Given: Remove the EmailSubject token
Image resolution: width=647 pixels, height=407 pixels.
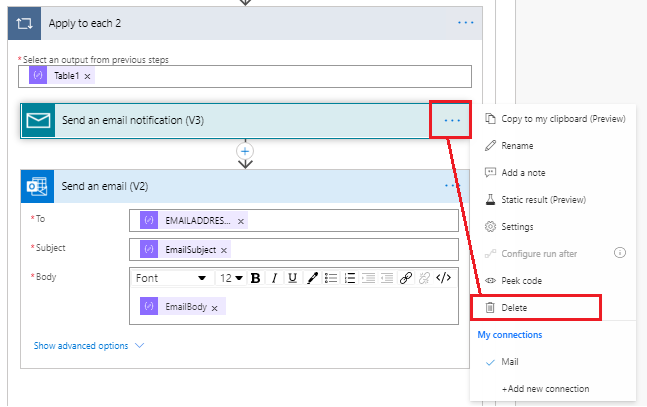Looking at the screenshot, I should [224, 251].
